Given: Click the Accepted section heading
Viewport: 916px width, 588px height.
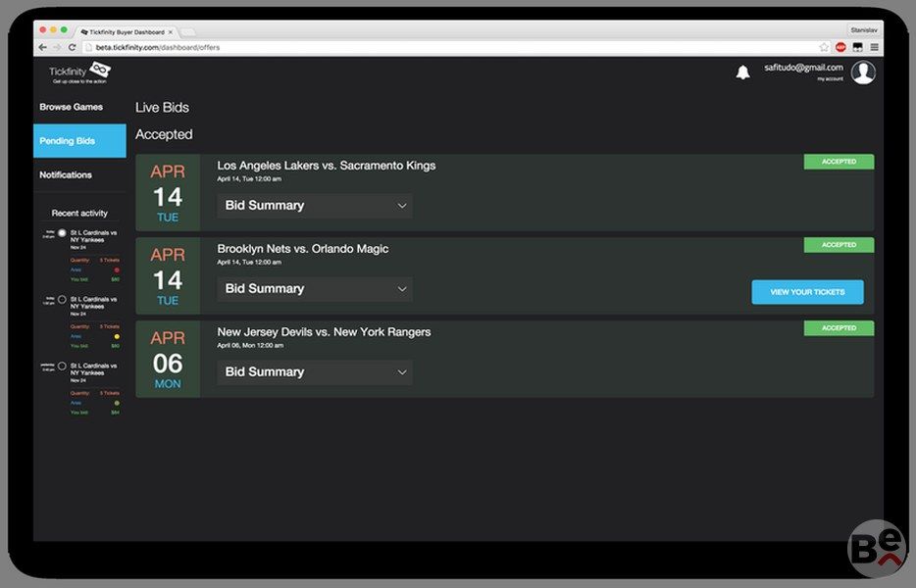Looking at the screenshot, I should pyautogui.click(x=164, y=134).
